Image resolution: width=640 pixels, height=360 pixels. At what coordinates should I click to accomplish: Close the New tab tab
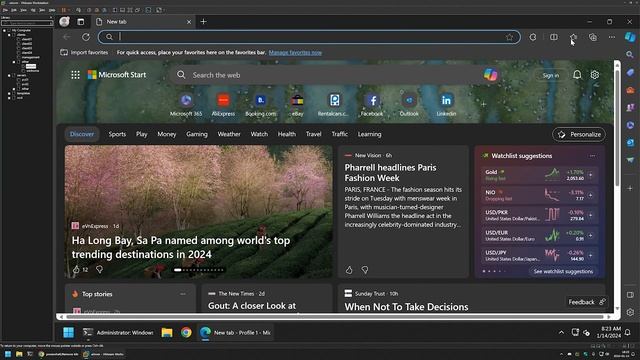pyautogui.click(x=189, y=22)
